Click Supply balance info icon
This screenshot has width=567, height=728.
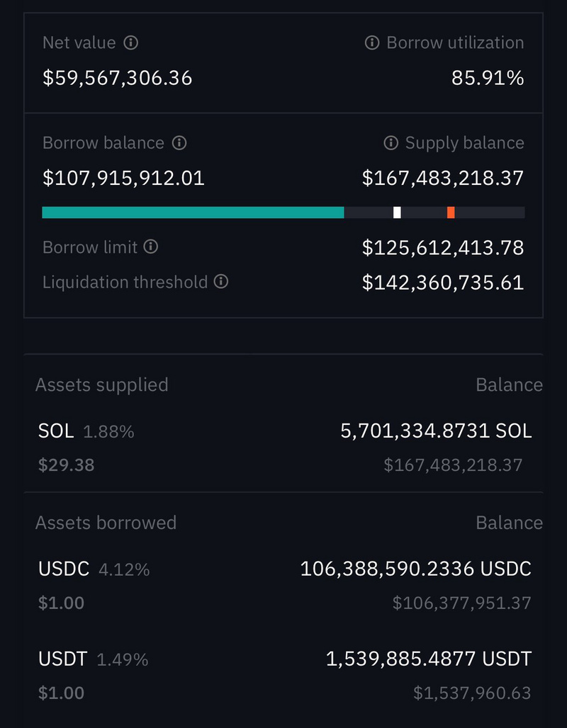click(x=391, y=142)
